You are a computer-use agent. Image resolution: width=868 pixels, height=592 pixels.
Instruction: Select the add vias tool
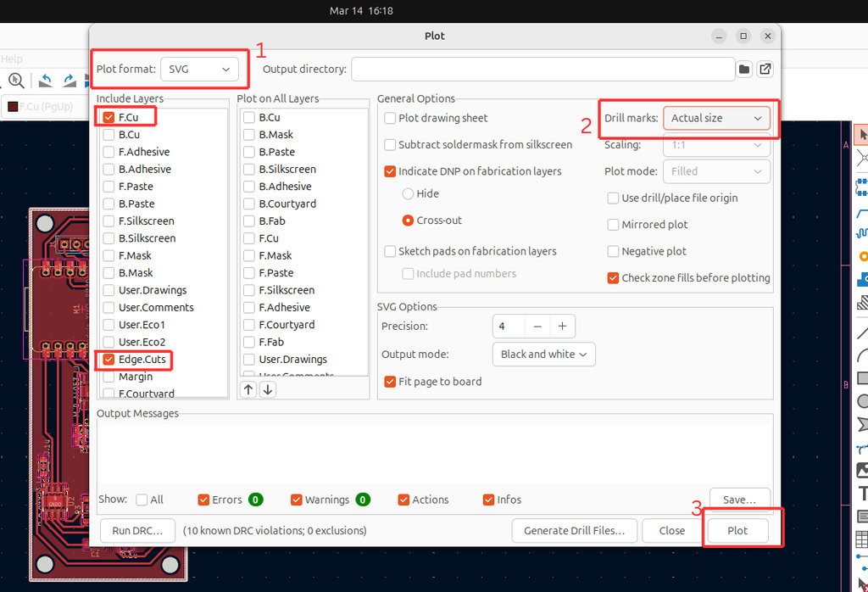click(862, 256)
